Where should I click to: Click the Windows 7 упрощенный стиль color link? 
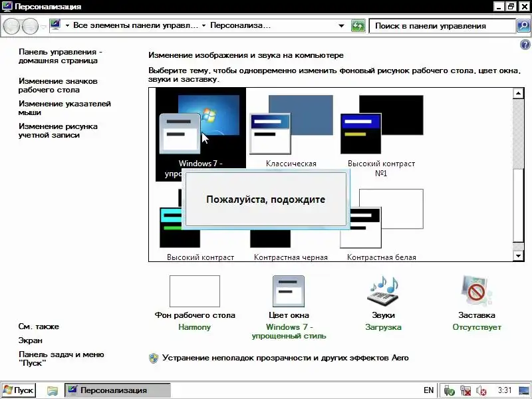point(289,331)
